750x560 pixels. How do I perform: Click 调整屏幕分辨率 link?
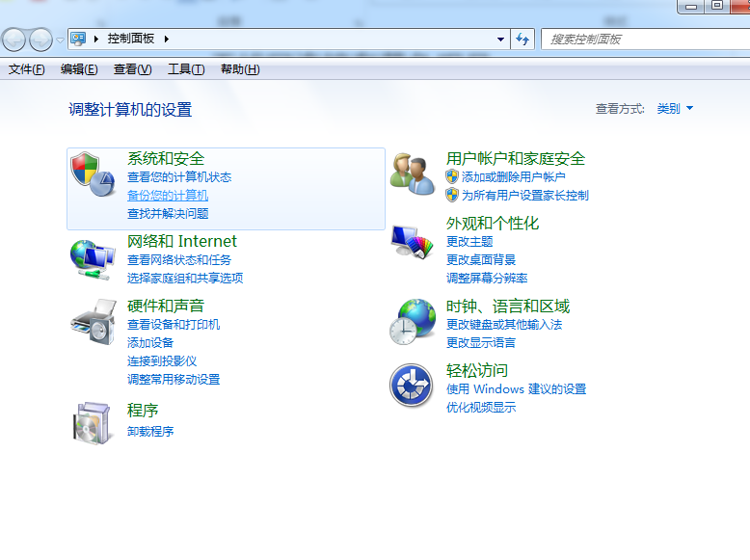click(487, 279)
